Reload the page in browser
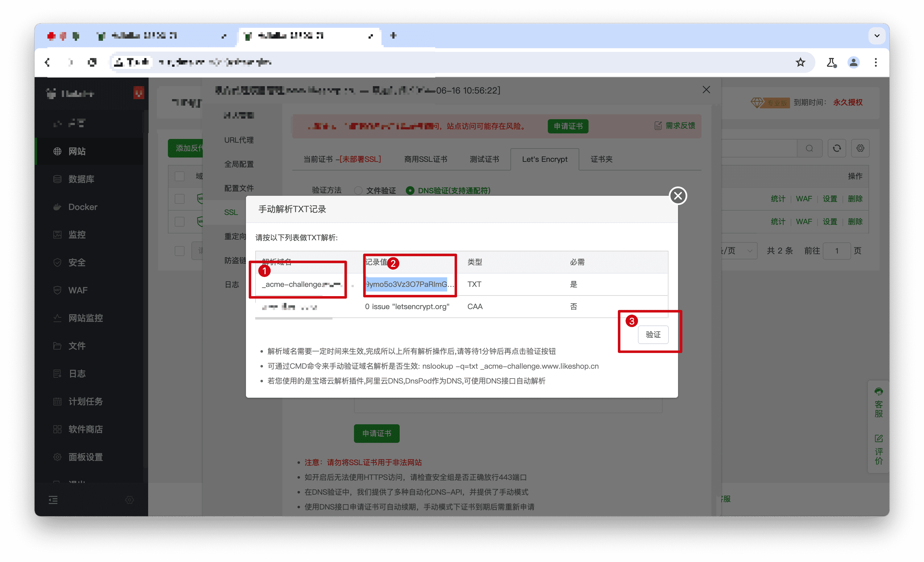The height and width of the screenshot is (562, 924). point(92,62)
